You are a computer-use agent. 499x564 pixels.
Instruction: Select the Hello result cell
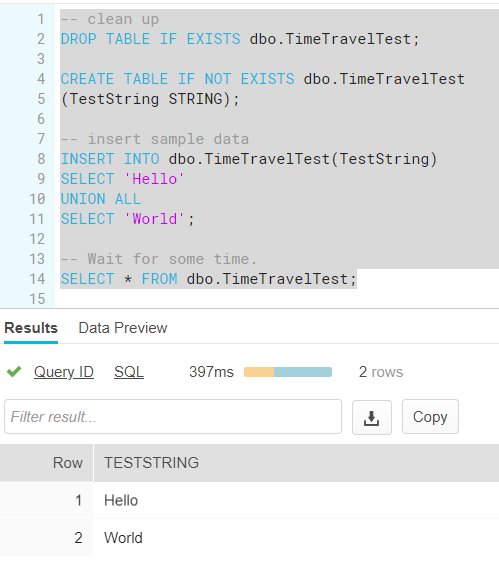tap(121, 501)
